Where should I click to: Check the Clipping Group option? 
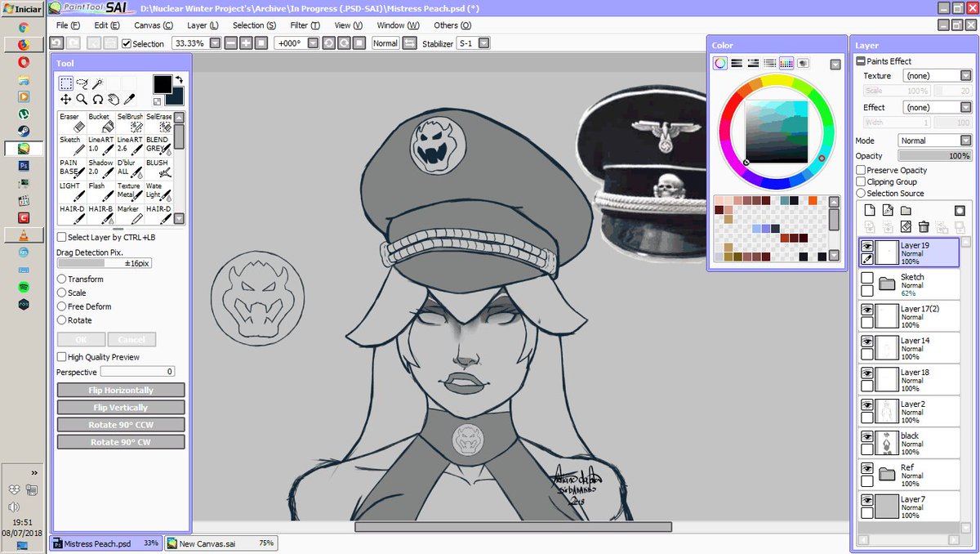pyautogui.click(x=861, y=181)
